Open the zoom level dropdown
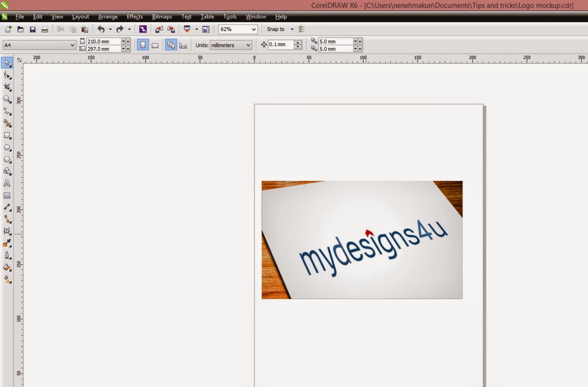The width and height of the screenshot is (588, 387). point(254,29)
